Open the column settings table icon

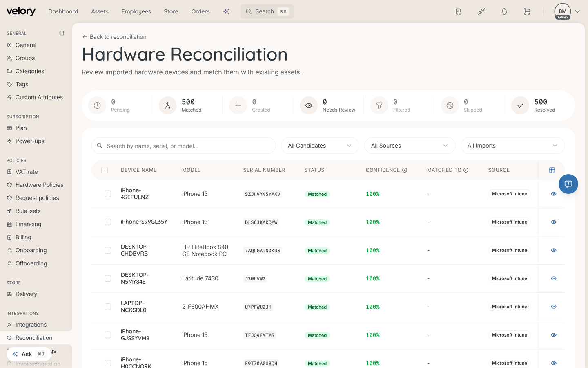(552, 170)
